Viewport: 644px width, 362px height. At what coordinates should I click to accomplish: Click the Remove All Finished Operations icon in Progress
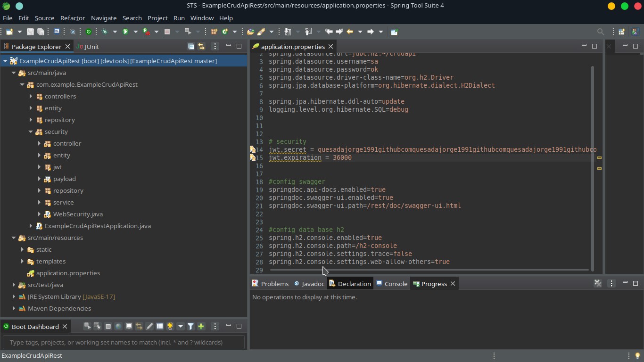coord(598,283)
